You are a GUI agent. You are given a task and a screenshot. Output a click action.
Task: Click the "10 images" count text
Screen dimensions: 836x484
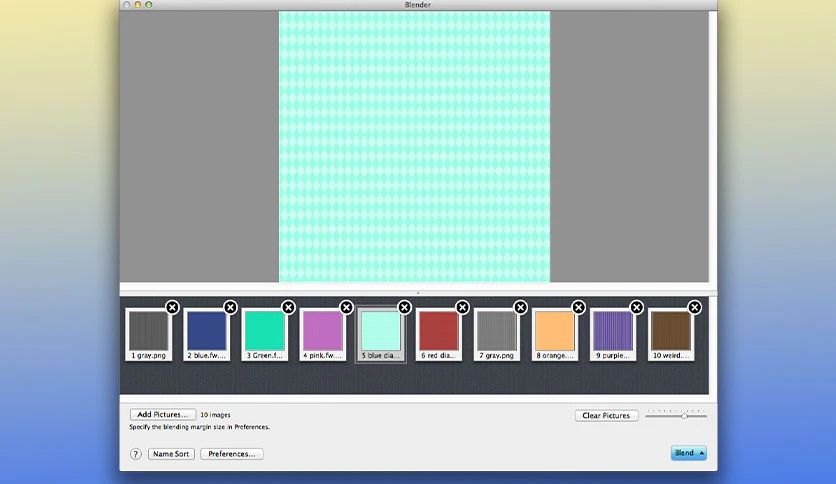click(215, 415)
